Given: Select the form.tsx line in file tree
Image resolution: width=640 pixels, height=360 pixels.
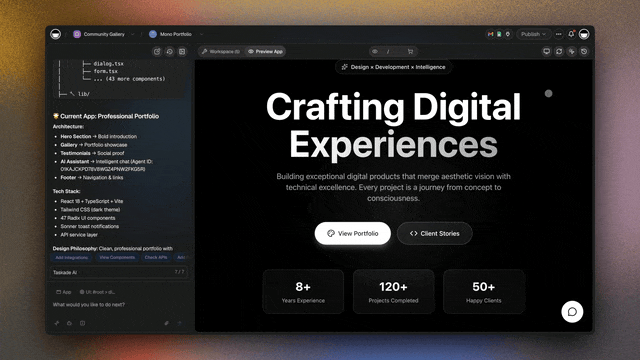Looking at the screenshot, I should click(x=105, y=71).
